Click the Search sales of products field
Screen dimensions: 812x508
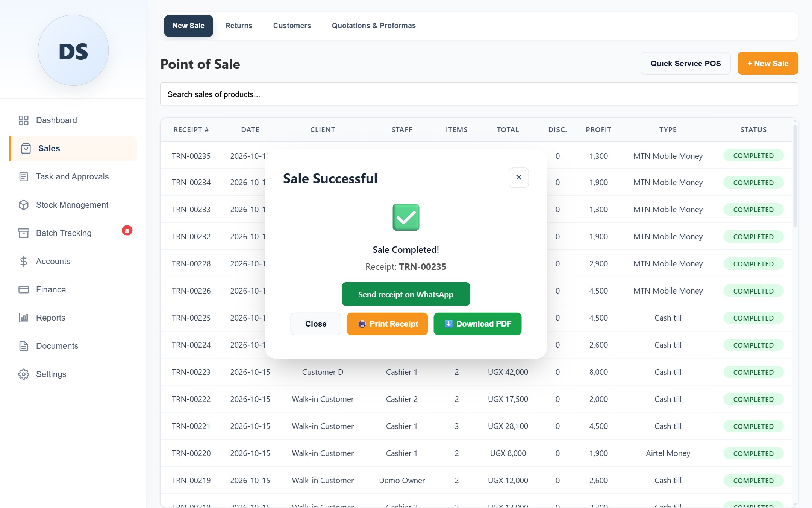point(479,94)
